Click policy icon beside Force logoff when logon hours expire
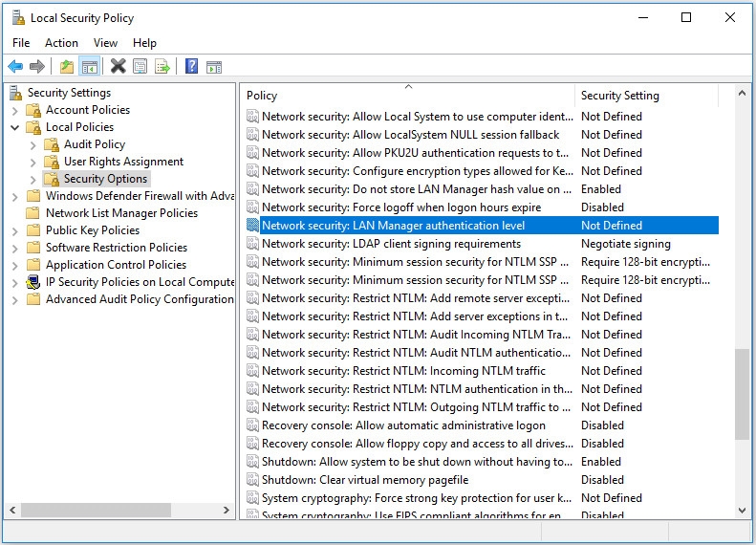 coord(252,207)
